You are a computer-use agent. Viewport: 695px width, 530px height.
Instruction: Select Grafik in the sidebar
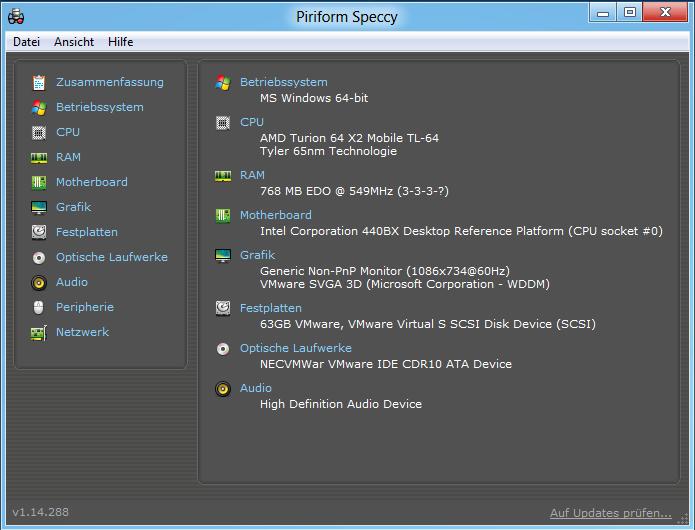(x=74, y=207)
